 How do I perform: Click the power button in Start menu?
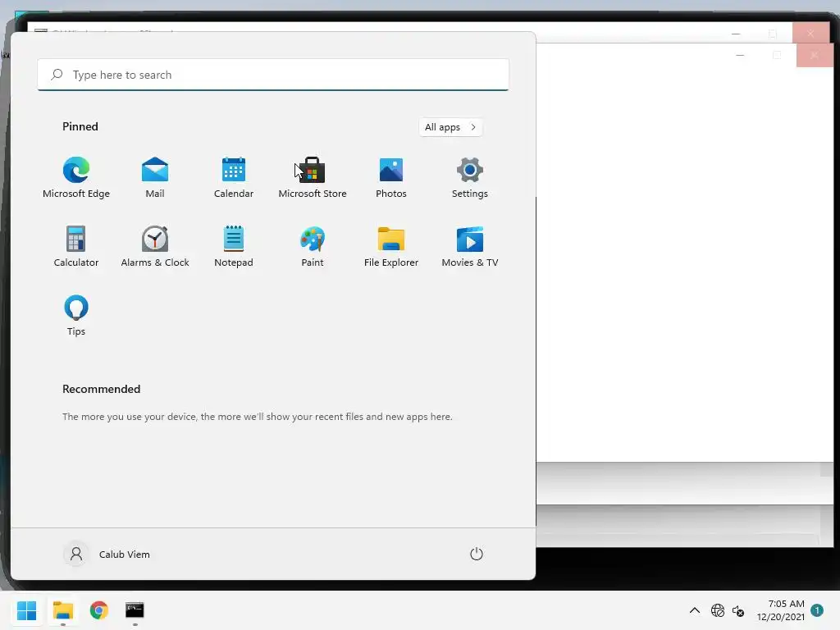pyautogui.click(x=477, y=554)
